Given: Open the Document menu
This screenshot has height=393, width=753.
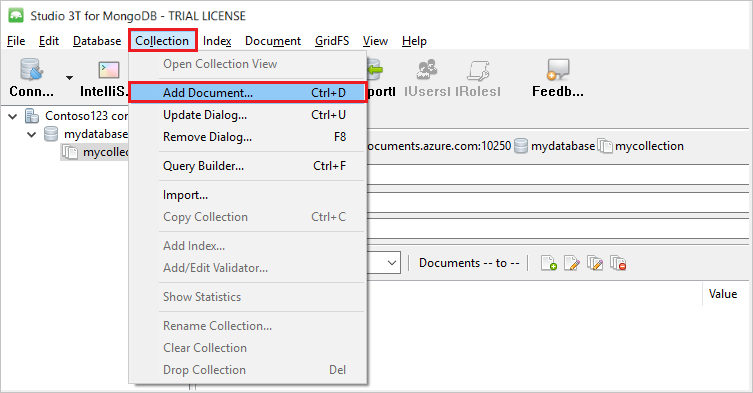Looking at the screenshot, I should [x=273, y=41].
